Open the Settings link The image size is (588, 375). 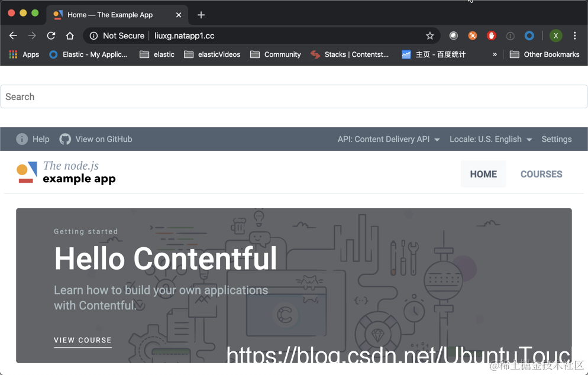tap(557, 139)
